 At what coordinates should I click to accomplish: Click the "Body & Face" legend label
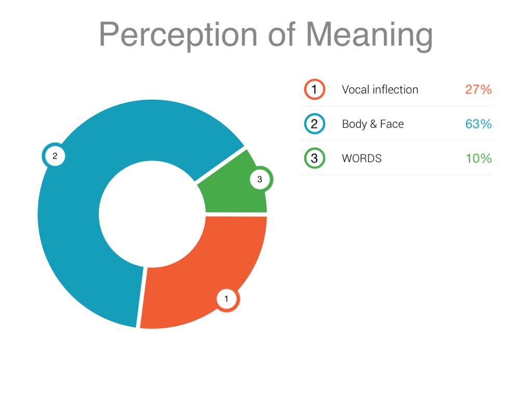pos(373,124)
